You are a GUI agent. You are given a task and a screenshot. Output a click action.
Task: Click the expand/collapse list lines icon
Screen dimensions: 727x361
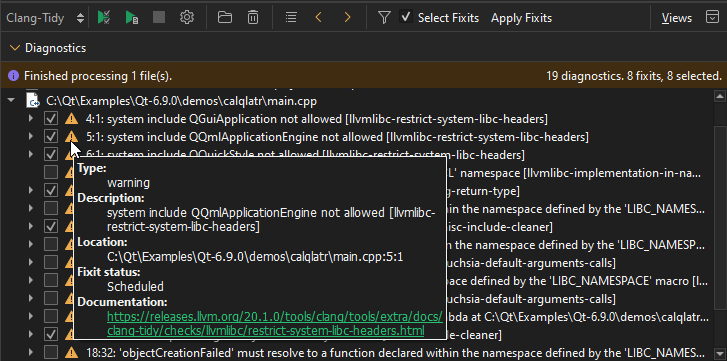pos(291,18)
